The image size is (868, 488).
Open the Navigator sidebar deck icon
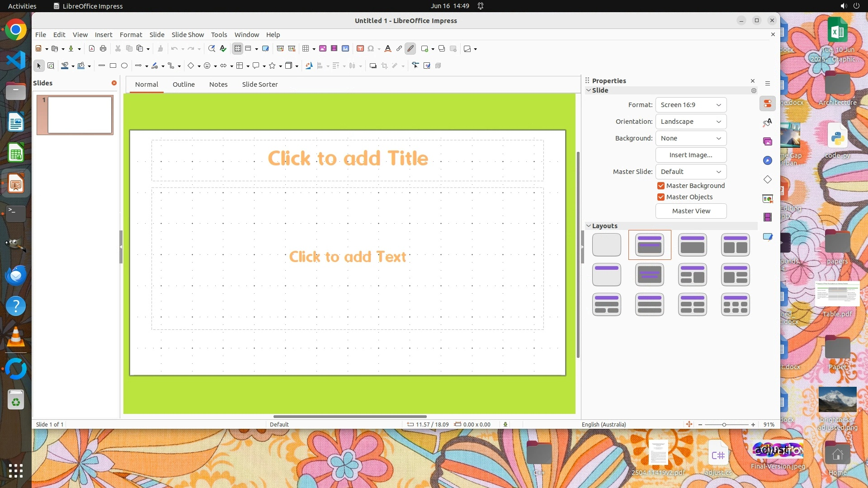(768, 161)
